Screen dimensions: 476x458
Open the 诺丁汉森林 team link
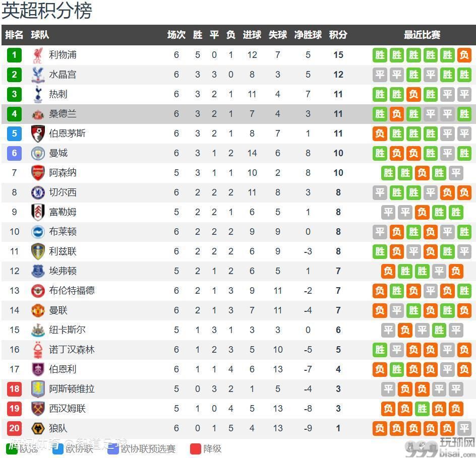point(72,349)
